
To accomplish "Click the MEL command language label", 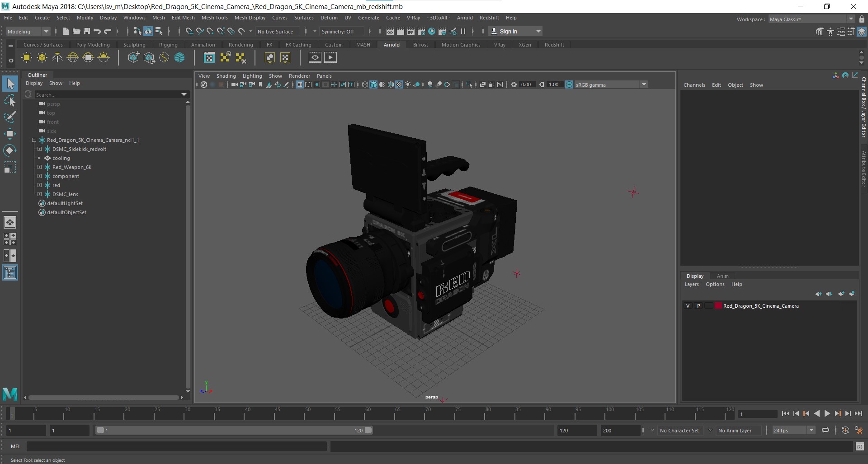I will (16, 446).
